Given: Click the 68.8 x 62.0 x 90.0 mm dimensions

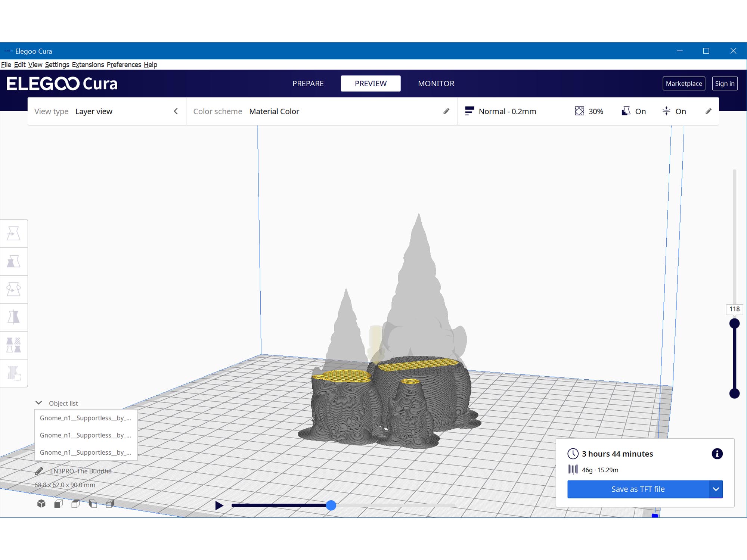Looking at the screenshot, I should click(65, 485).
